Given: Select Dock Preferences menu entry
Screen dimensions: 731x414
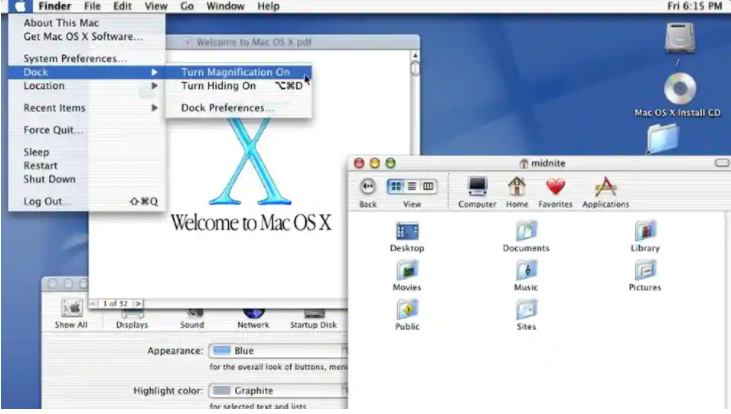Looking at the screenshot, I should click(227, 108).
